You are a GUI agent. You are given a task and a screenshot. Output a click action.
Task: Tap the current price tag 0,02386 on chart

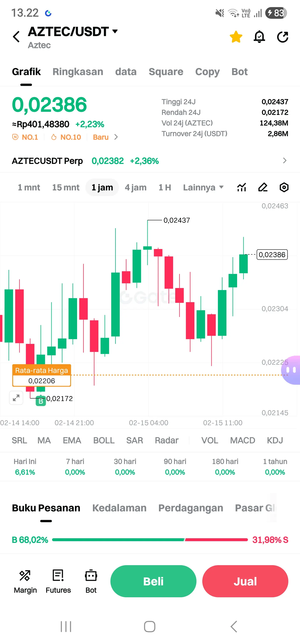click(x=272, y=254)
